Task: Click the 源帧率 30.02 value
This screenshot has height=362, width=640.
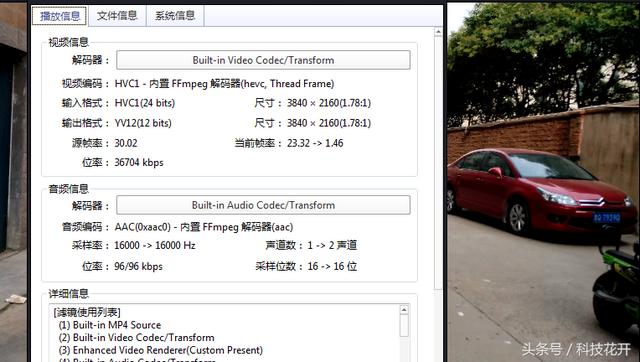Action: click(x=126, y=143)
